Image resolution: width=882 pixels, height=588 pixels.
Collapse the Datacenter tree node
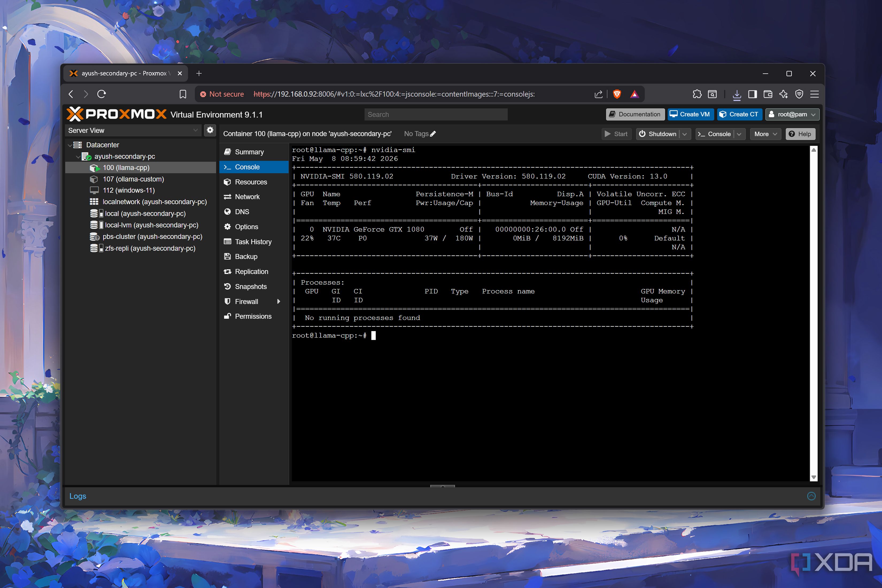(70, 145)
